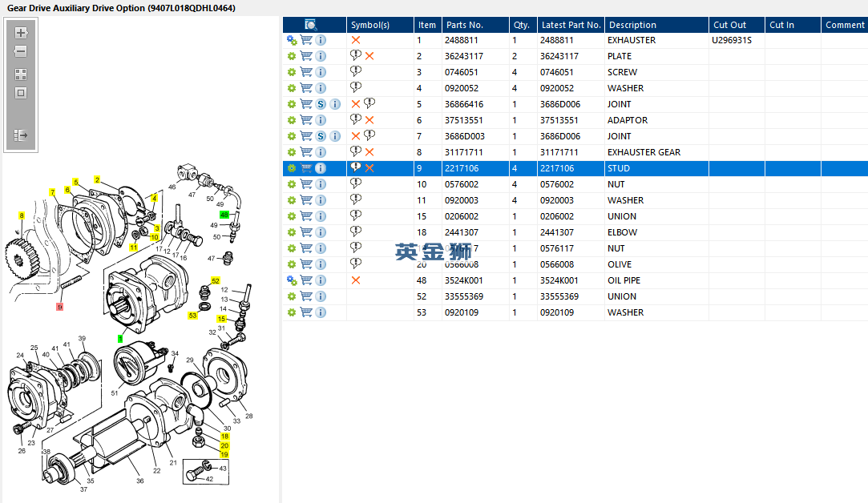Click note symbol in STUD row
Screen dimensions: 868x503
355,167
